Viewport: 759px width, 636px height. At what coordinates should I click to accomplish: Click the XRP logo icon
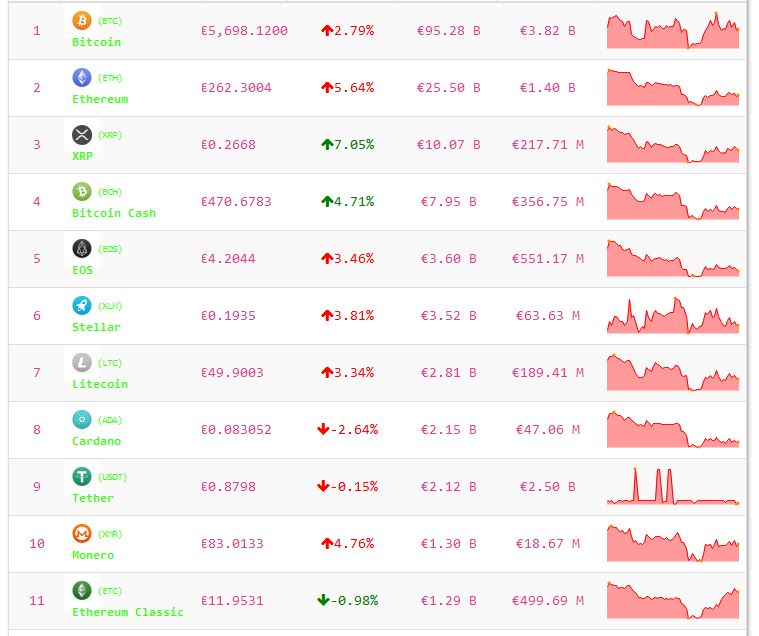click(82, 134)
